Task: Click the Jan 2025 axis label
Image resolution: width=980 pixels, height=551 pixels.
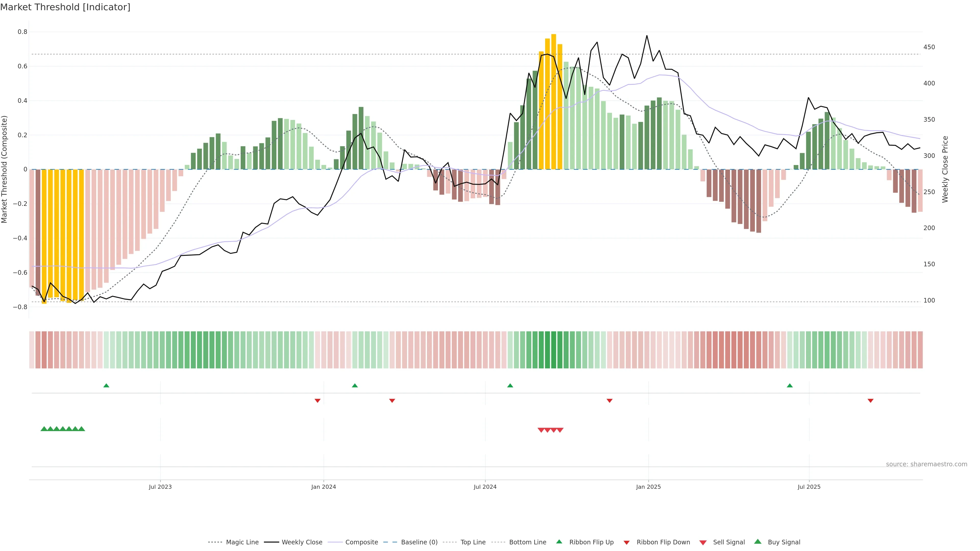Action: 648,487
